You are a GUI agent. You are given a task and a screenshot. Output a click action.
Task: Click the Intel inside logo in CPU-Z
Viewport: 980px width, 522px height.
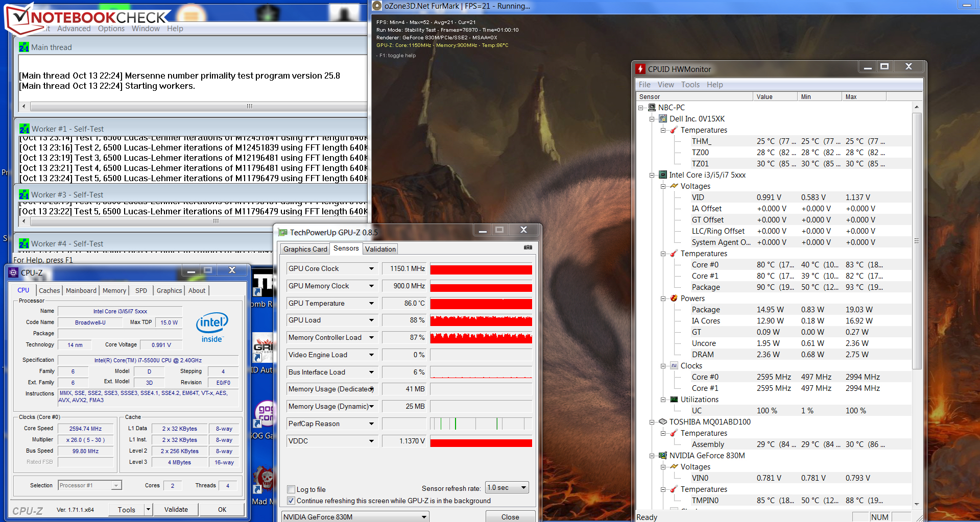(x=212, y=328)
